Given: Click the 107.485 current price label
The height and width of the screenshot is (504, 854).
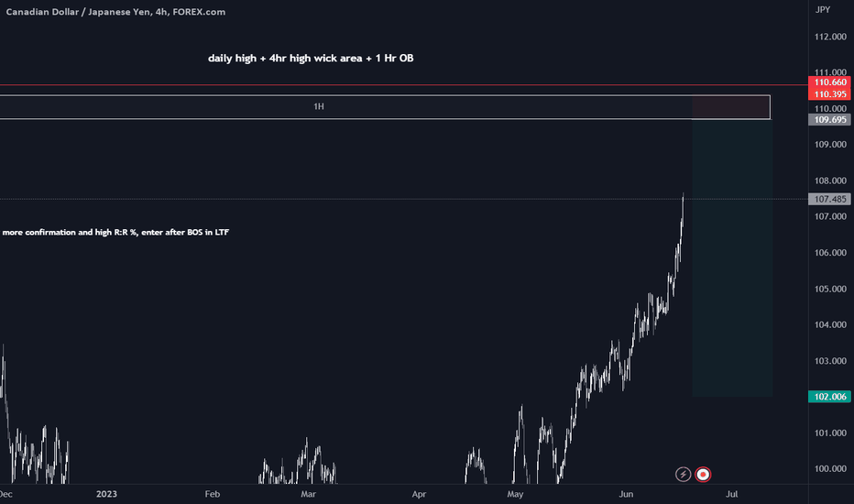Looking at the screenshot, I should pyautogui.click(x=829, y=200).
